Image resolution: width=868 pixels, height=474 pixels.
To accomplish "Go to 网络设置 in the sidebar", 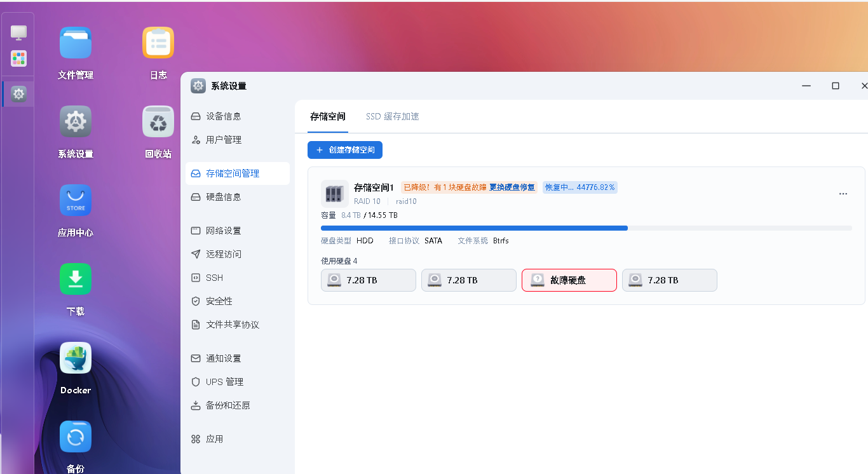I will [224, 231].
